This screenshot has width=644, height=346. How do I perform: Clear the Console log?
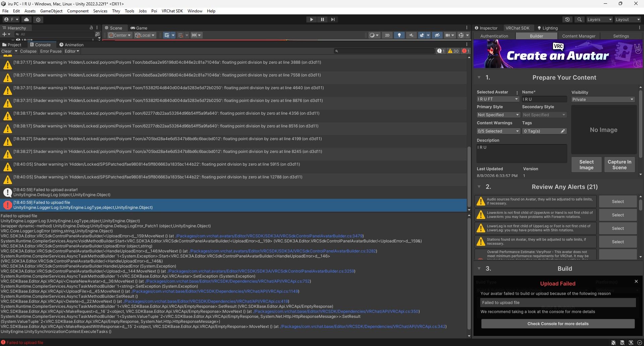6,51
